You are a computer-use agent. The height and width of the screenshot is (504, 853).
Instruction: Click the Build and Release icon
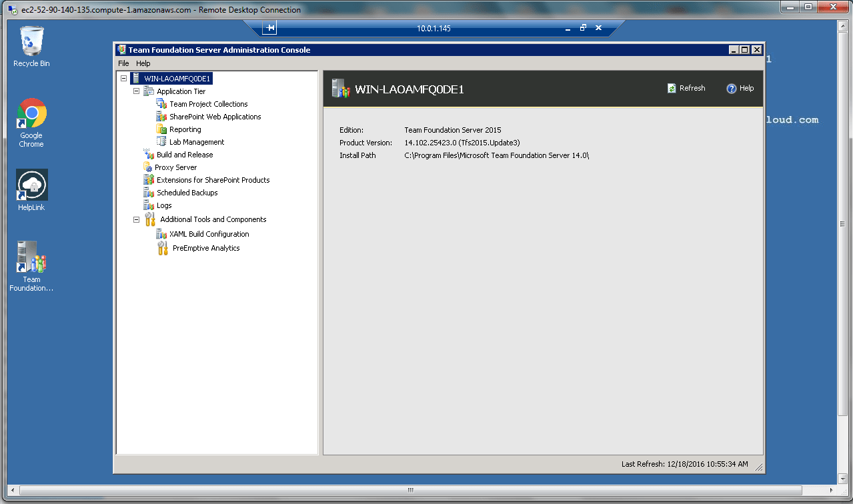click(x=149, y=155)
